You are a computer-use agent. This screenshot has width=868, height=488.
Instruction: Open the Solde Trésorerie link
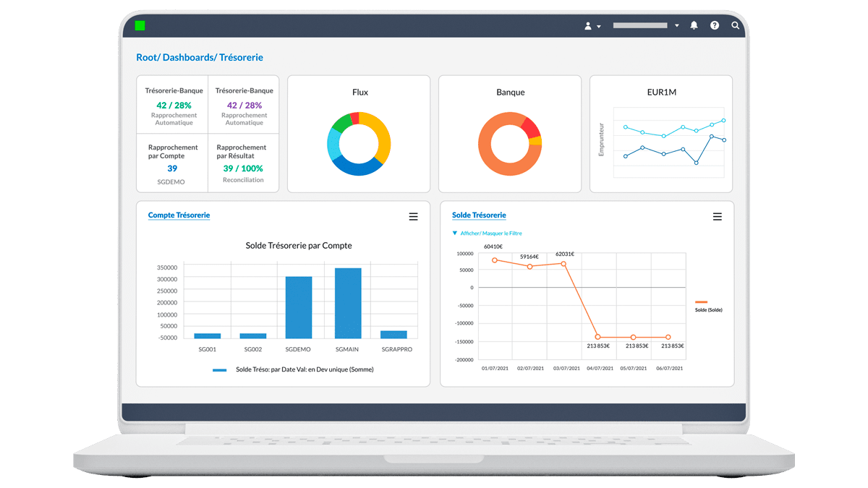[479, 215]
